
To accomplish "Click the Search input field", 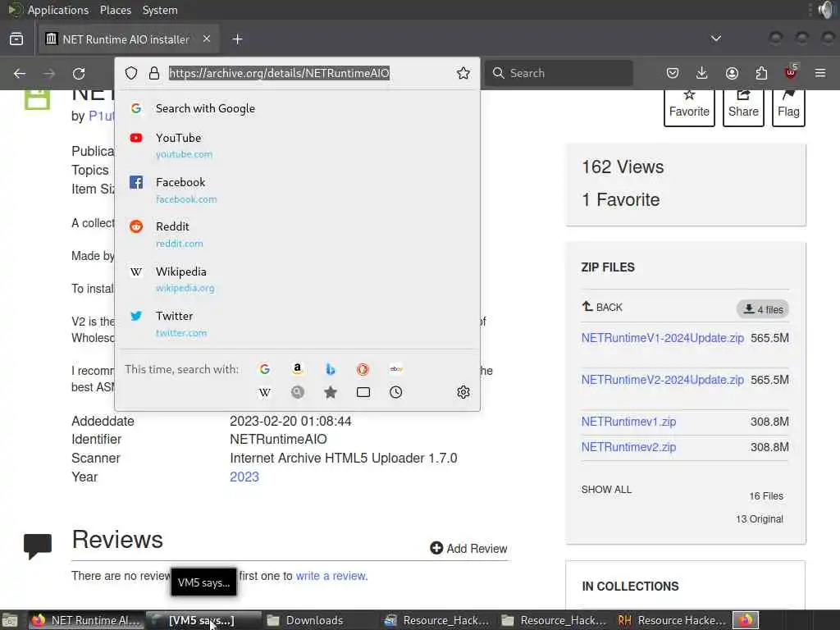I will pyautogui.click(x=559, y=73).
